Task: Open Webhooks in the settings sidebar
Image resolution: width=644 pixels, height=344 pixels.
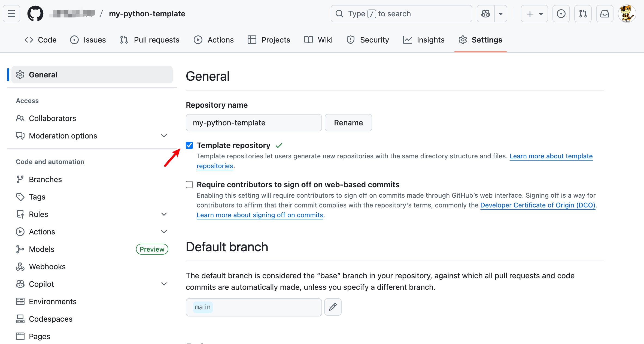Action: tap(47, 267)
